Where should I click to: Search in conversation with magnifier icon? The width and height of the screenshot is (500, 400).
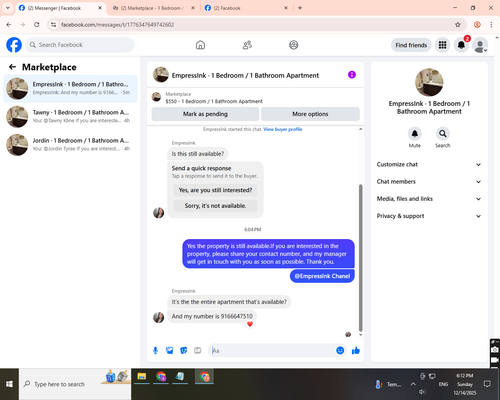point(443,134)
